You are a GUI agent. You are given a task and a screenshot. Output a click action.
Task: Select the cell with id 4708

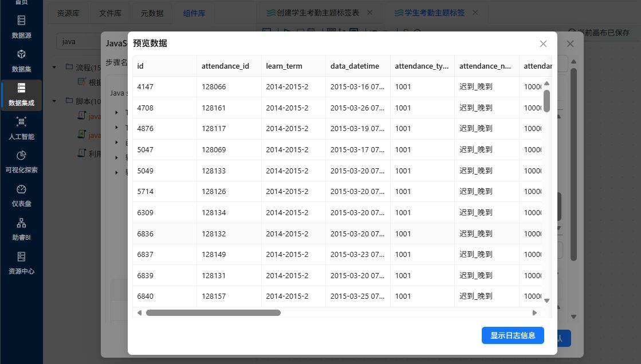click(165, 108)
